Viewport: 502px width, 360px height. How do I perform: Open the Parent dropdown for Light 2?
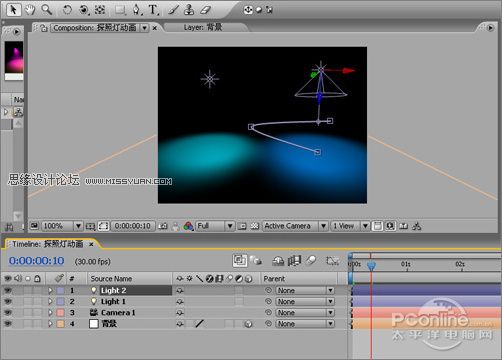[305, 291]
